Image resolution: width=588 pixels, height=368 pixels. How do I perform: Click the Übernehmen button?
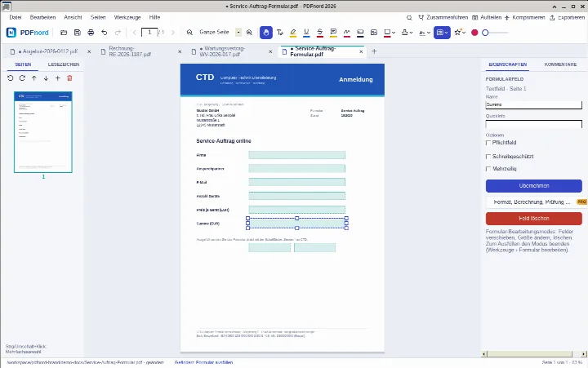pyautogui.click(x=534, y=186)
